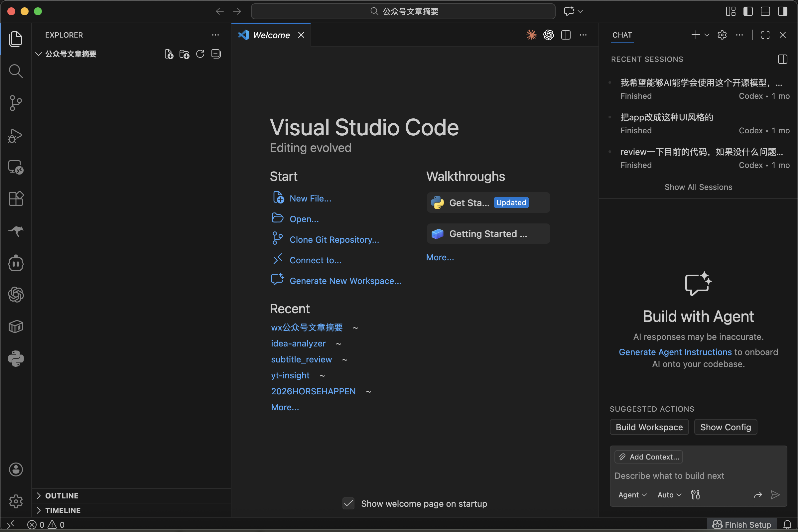Click the orange Claude spark icon in editor toolbar
Screen dimensions: 798x532
pos(531,35)
